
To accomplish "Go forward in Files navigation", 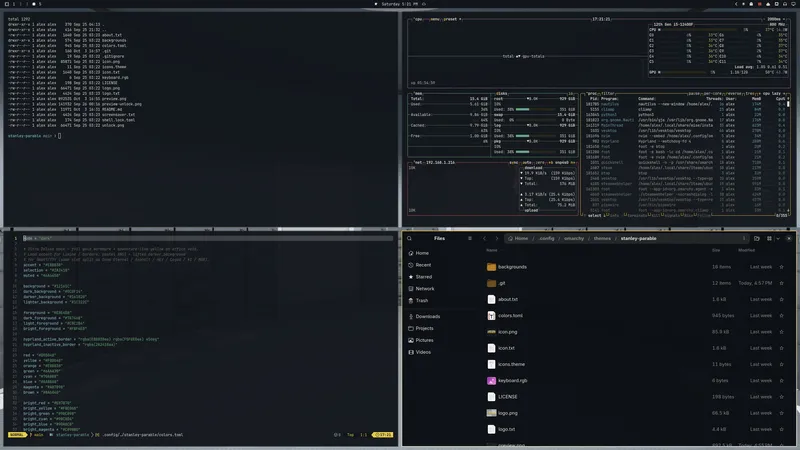I will (x=496, y=238).
